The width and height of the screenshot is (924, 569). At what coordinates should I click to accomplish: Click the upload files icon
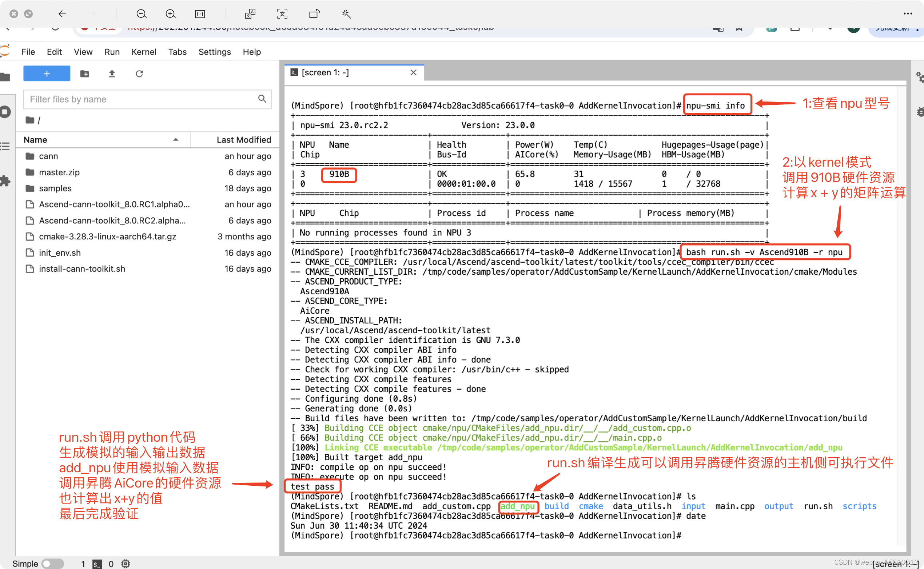click(x=112, y=73)
